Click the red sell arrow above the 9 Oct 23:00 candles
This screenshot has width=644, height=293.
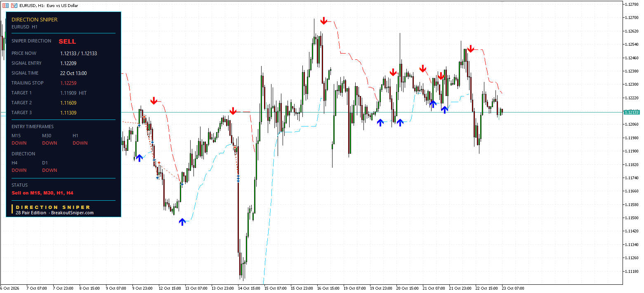(x=154, y=101)
